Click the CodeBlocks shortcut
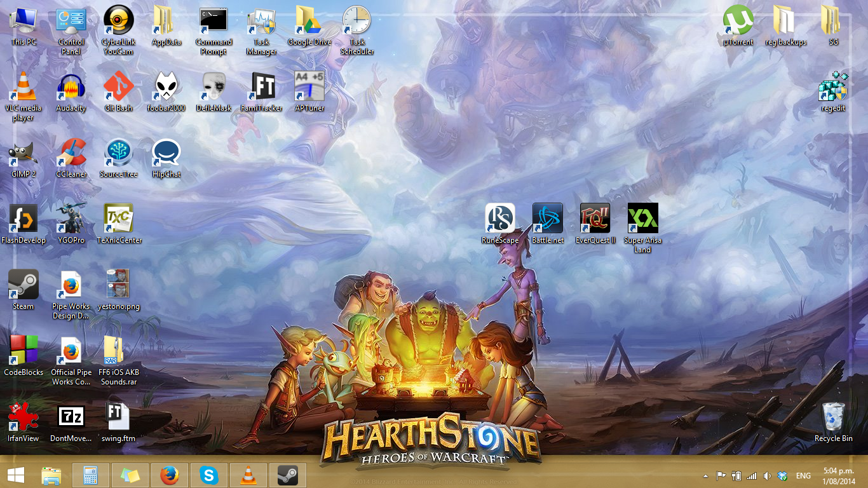Image resolution: width=868 pixels, height=488 pixels. [24, 356]
